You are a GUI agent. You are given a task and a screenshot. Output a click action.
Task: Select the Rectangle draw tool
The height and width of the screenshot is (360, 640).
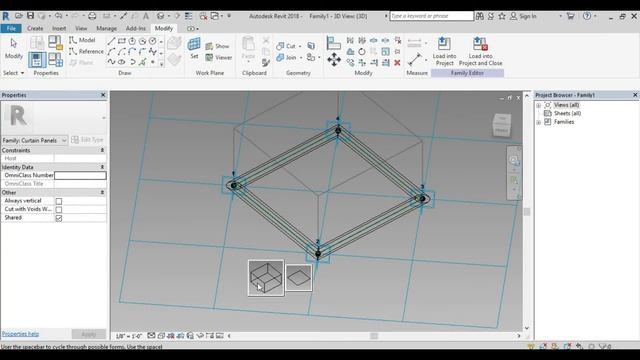pos(122,41)
